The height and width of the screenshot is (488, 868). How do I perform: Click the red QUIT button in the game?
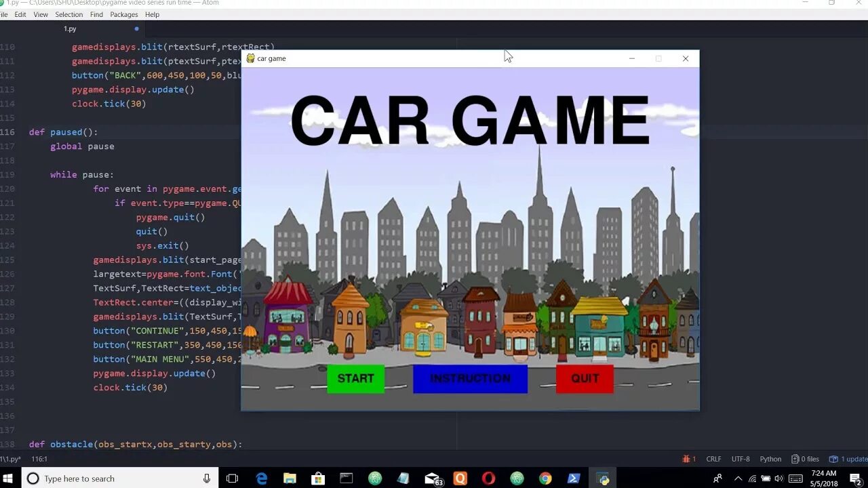[585, 378]
